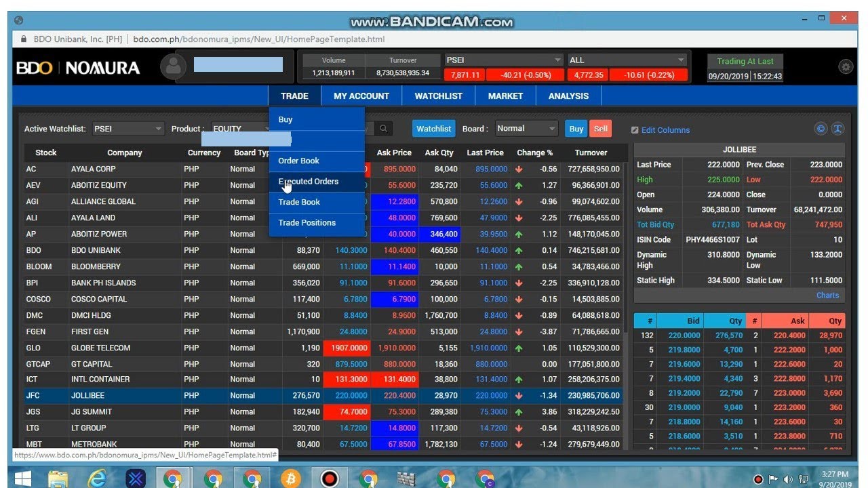Click the red record tray icon

click(x=758, y=479)
